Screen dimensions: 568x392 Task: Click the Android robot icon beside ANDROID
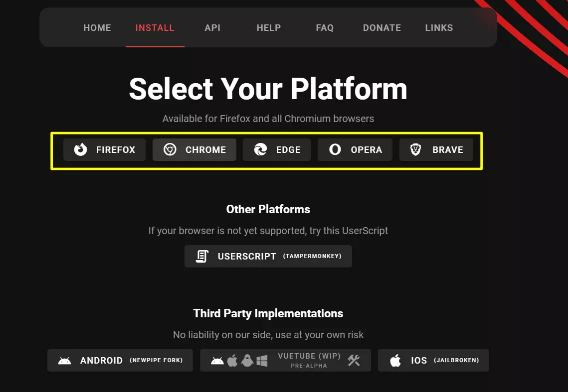click(x=65, y=361)
